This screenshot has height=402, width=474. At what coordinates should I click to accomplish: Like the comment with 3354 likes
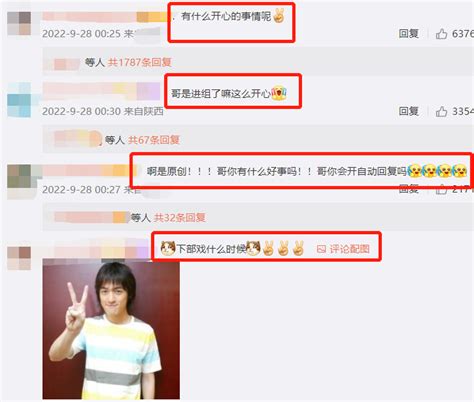point(441,111)
